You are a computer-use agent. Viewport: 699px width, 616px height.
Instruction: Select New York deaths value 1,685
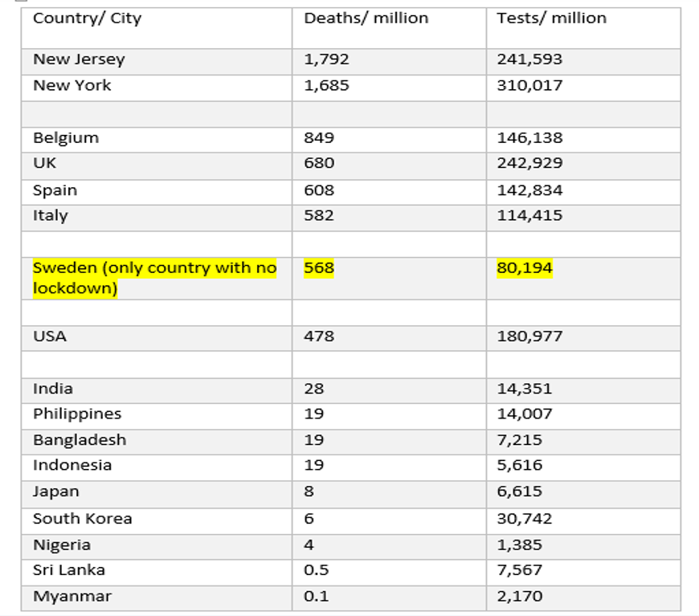(x=326, y=85)
